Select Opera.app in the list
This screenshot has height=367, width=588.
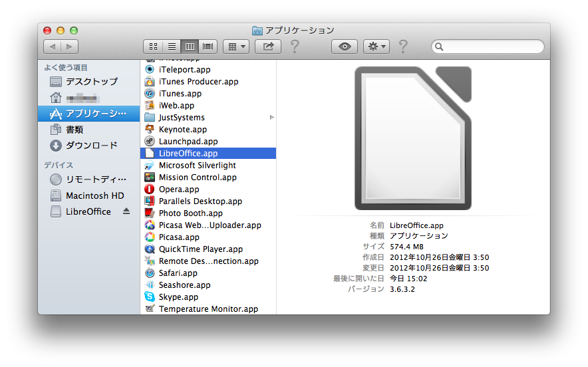coord(208,189)
